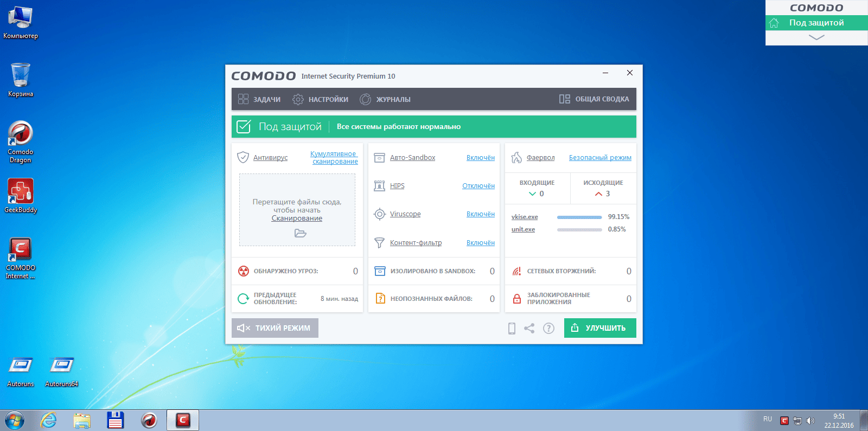
Task: Toggle Тихий режим silent mode
Action: (x=275, y=328)
